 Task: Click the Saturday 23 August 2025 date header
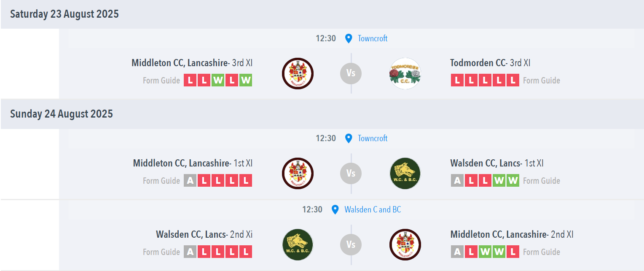pos(64,14)
